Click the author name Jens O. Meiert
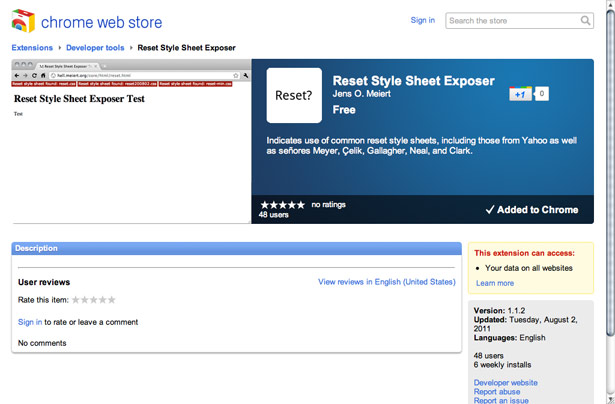The width and height of the screenshot is (615, 404). 362,94
